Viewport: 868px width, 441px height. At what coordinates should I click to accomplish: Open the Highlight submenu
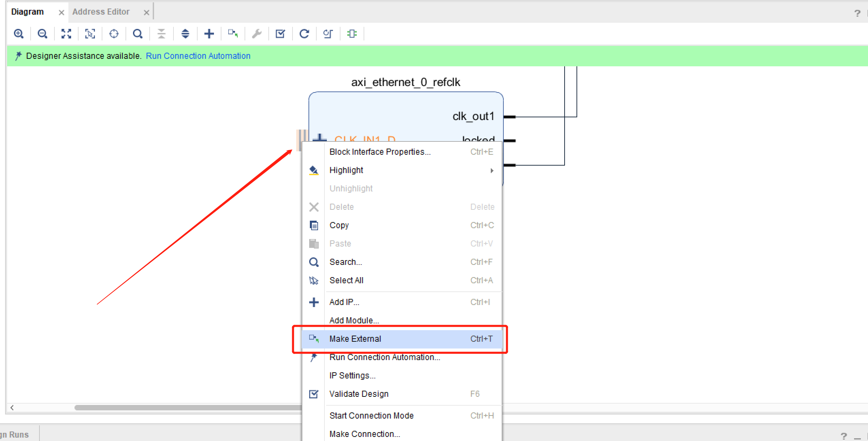click(x=402, y=170)
